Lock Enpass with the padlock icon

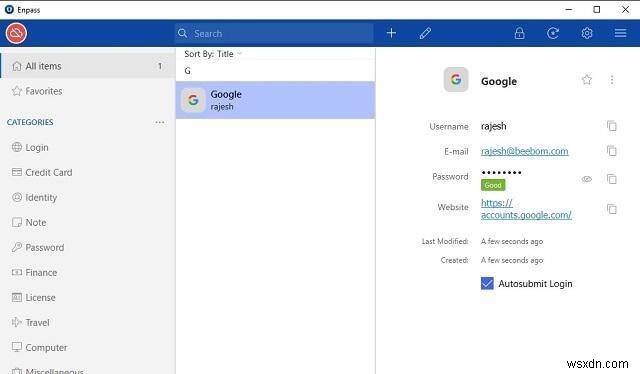pyautogui.click(x=519, y=33)
